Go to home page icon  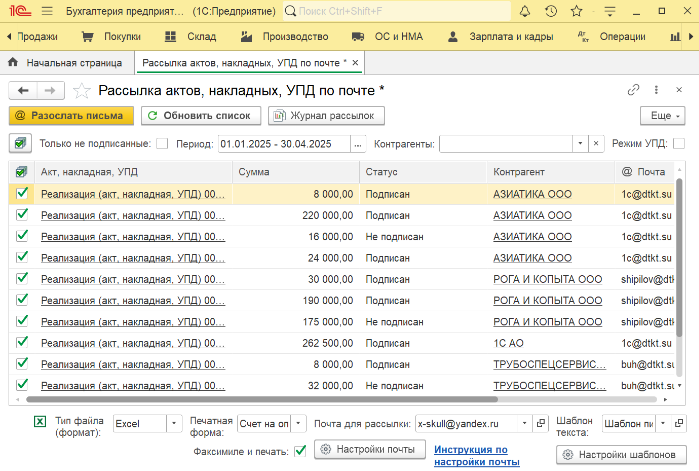pyautogui.click(x=13, y=62)
